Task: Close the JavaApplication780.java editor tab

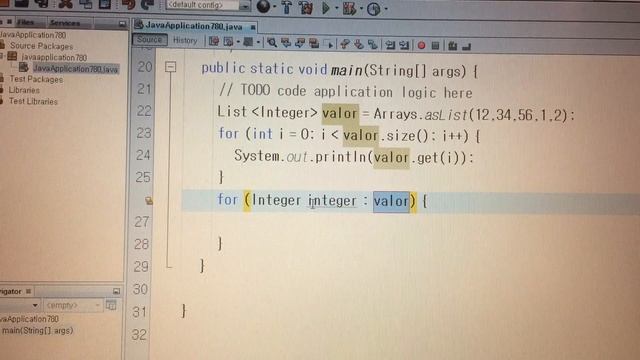Action: coord(253,27)
